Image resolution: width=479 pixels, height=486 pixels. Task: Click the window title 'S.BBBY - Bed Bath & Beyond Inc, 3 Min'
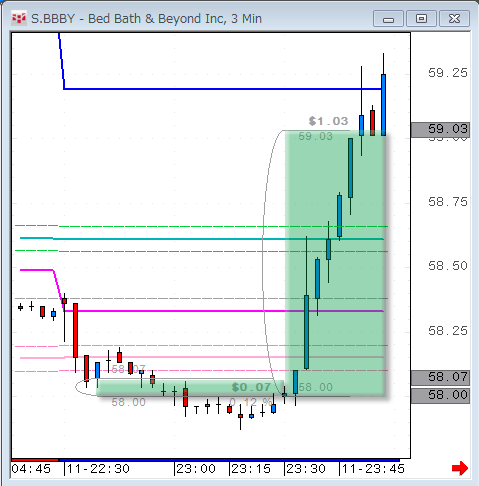pos(146,19)
